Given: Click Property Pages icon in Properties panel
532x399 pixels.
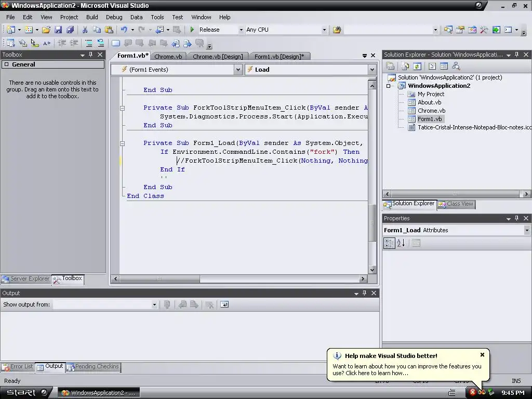Looking at the screenshot, I should click(x=416, y=243).
